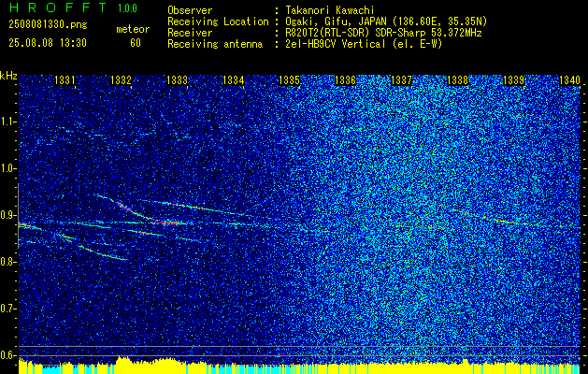Click the 1339 time axis marker
Image resolution: width=588 pixels, height=374 pixels.
click(514, 79)
